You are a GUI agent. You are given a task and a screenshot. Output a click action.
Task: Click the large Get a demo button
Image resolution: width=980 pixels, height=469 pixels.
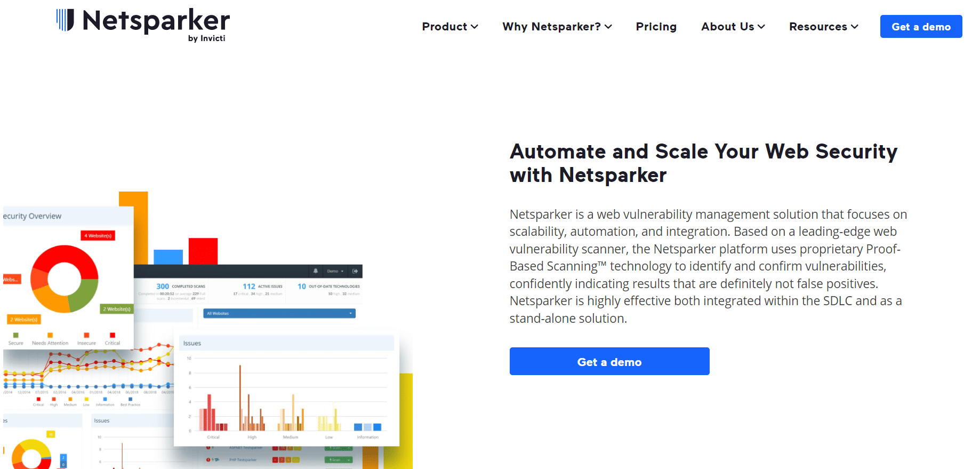pos(609,361)
